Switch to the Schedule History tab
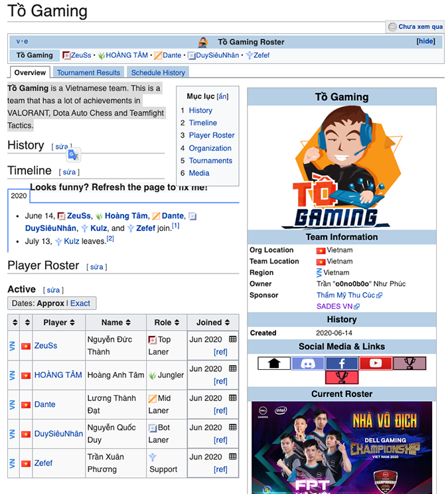 pyautogui.click(x=158, y=72)
